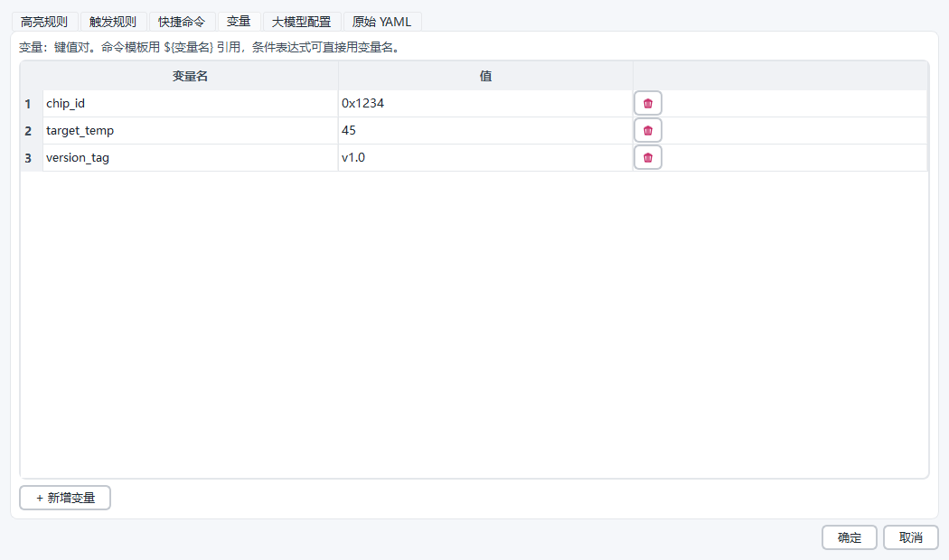949x560 pixels.
Task: Delete the target_temp variable row
Action: tap(648, 131)
